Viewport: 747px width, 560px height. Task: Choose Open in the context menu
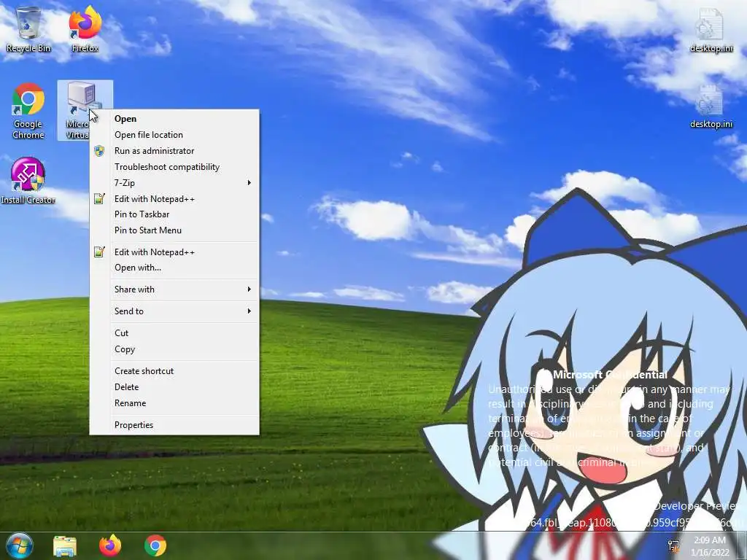(x=174, y=119)
